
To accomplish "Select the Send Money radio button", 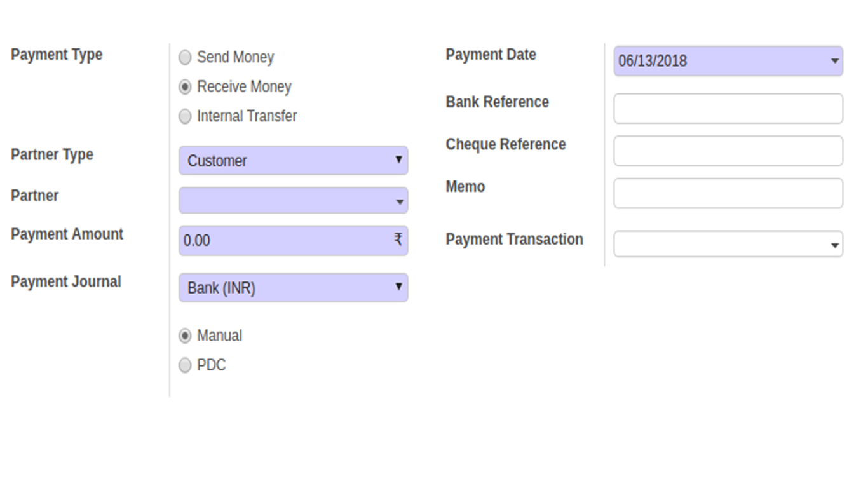I will 185,58.
